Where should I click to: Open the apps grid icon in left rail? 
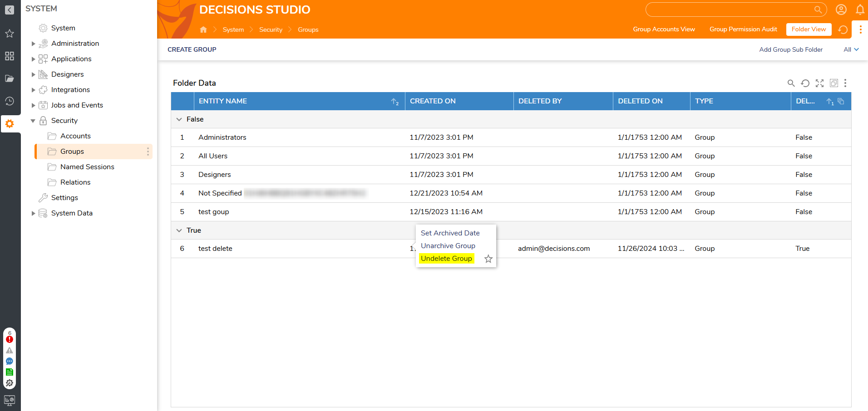click(10, 56)
